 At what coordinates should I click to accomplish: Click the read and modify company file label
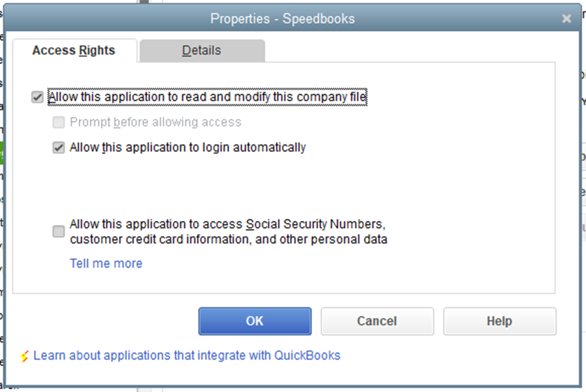[207, 97]
